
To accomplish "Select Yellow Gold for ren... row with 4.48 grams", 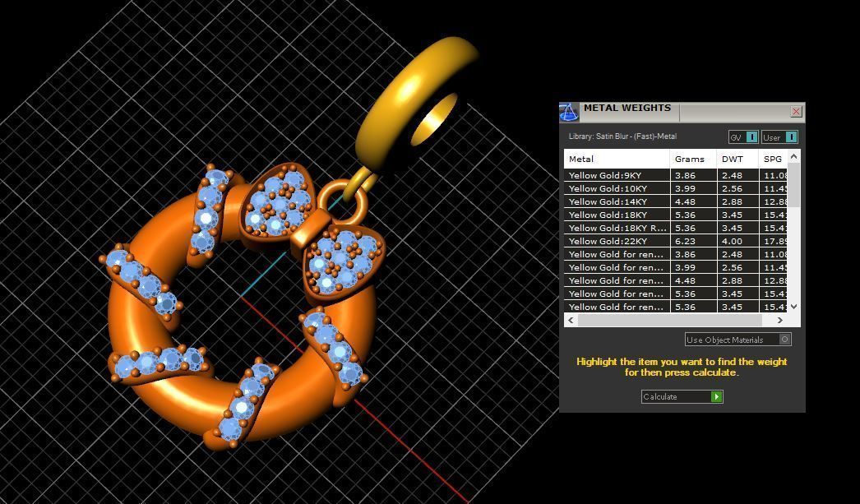I will (x=676, y=281).
